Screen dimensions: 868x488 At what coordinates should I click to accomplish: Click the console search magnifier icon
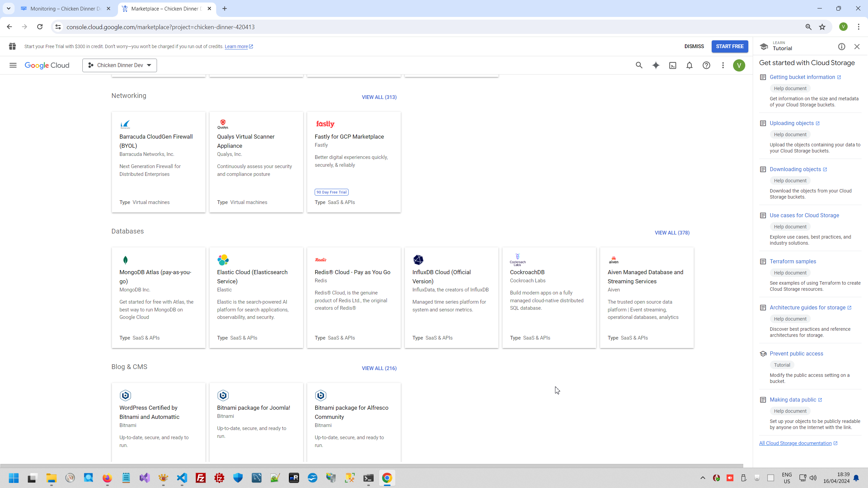639,65
